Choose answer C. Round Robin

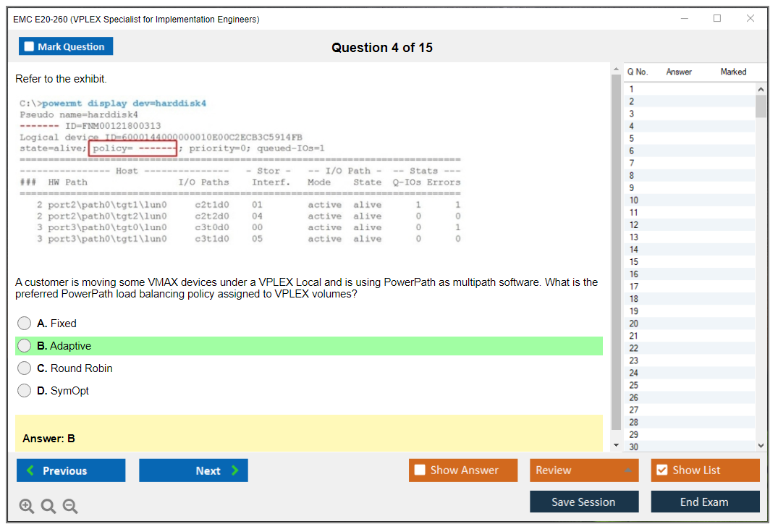pos(25,368)
